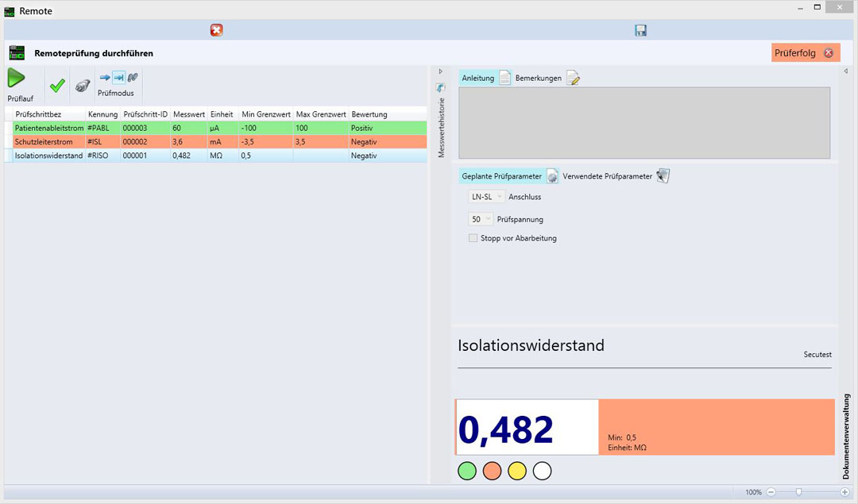Select the yellow status circle

(517, 471)
